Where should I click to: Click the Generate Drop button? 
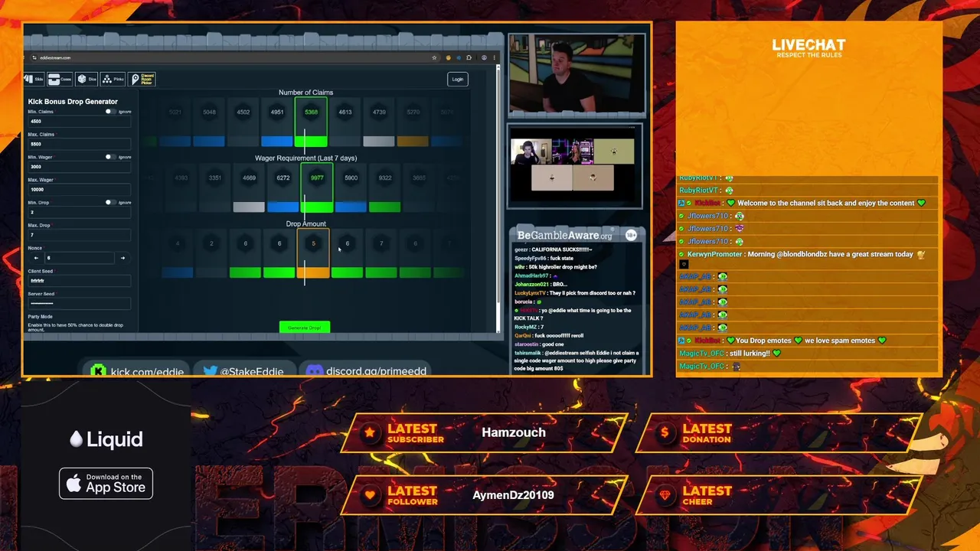(x=305, y=328)
